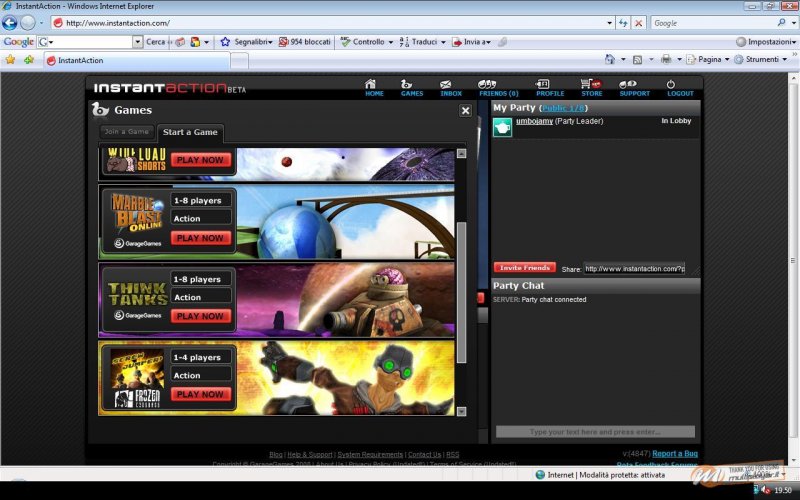This screenshot has width=800, height=500.
Task: Click the party chat text input field
Action: (595, 432)
